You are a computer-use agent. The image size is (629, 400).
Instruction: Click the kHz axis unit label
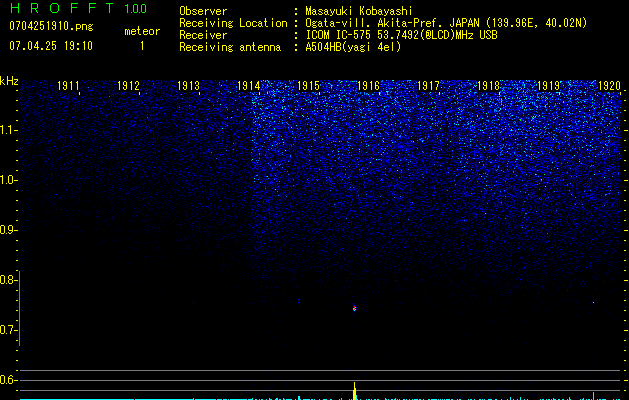[9, 81]
